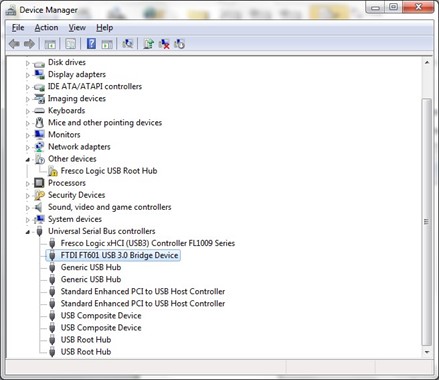Image resolution: width=439 pixels, height=380 pixels.
Task: Click the scrollbar up arrow
Action: 427,62
